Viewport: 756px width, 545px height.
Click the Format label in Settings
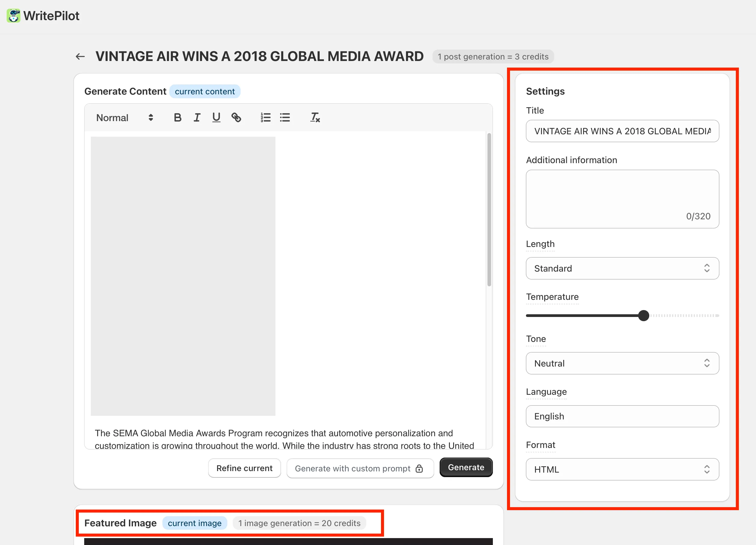(540, 445)
